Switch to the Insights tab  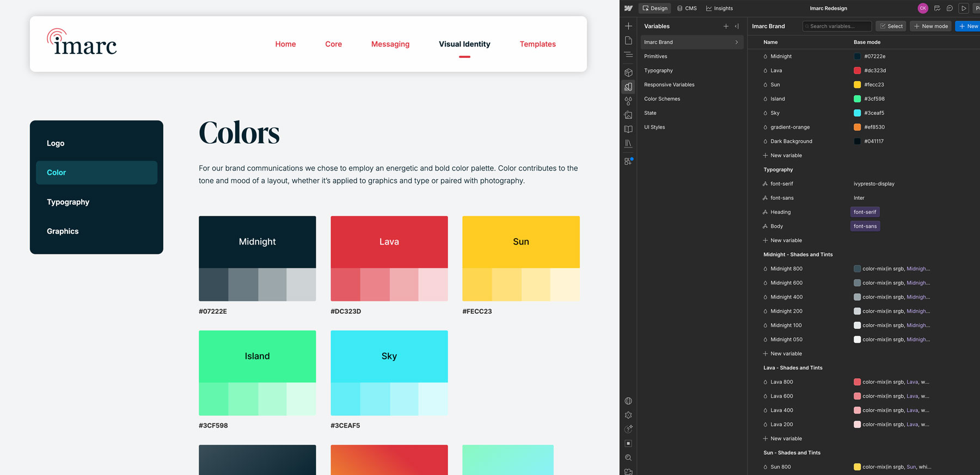(x=719, y=8)
